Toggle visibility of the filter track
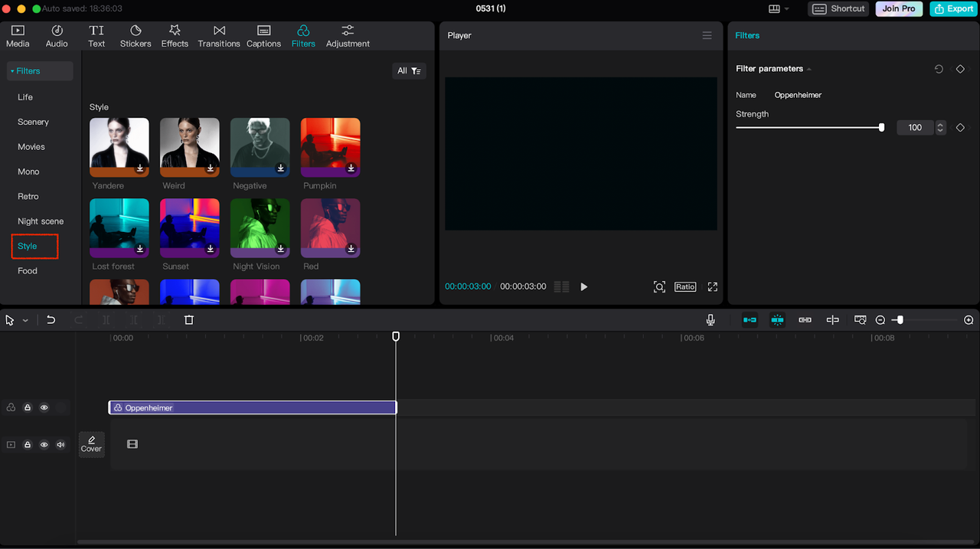 pos(44,408)
